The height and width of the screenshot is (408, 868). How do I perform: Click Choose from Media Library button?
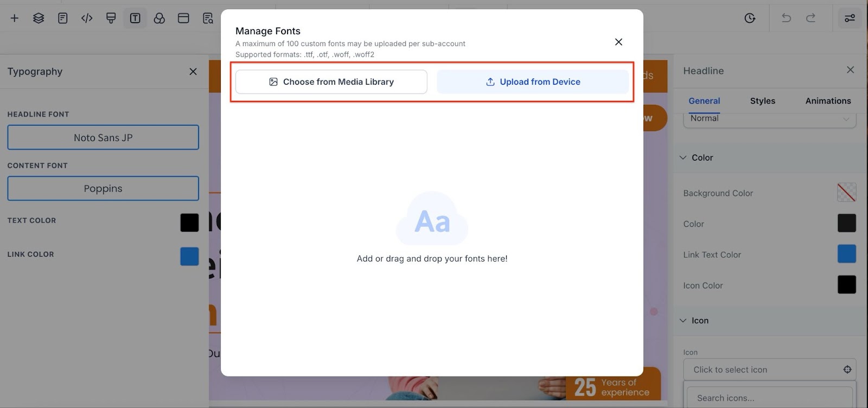tap(331, 82)
